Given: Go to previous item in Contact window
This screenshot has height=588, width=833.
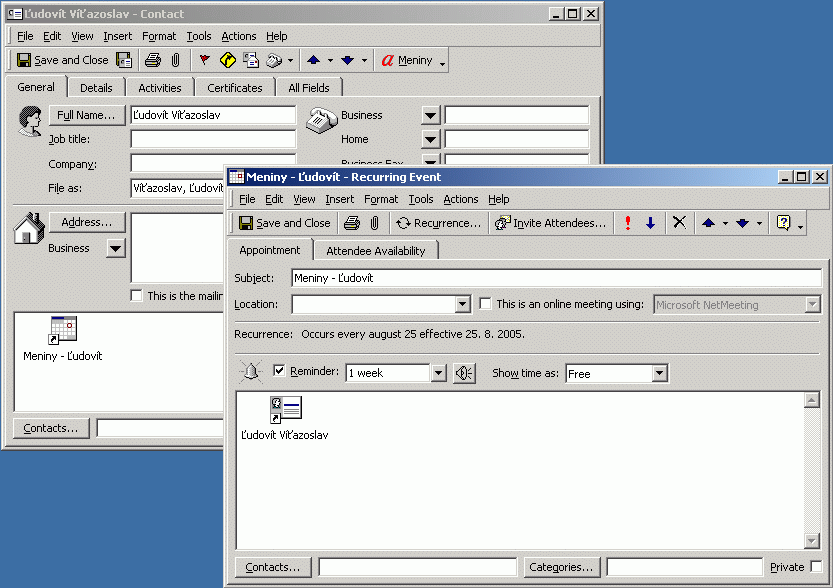Looking at the screenshot, I should [x=313, y=60].
